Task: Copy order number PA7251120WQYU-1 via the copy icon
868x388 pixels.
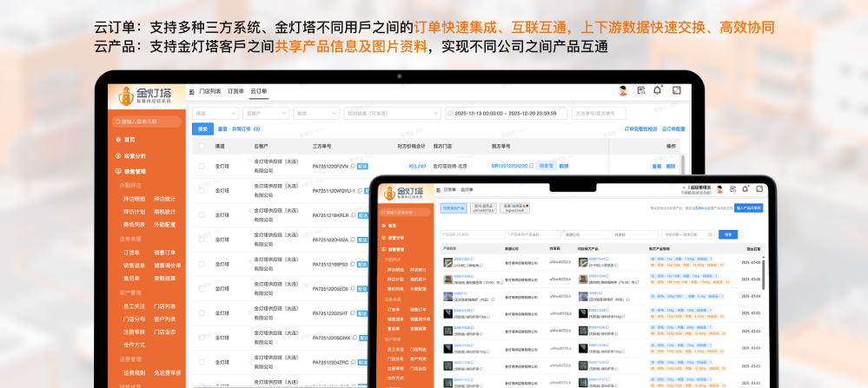Action: pos(360,191)
